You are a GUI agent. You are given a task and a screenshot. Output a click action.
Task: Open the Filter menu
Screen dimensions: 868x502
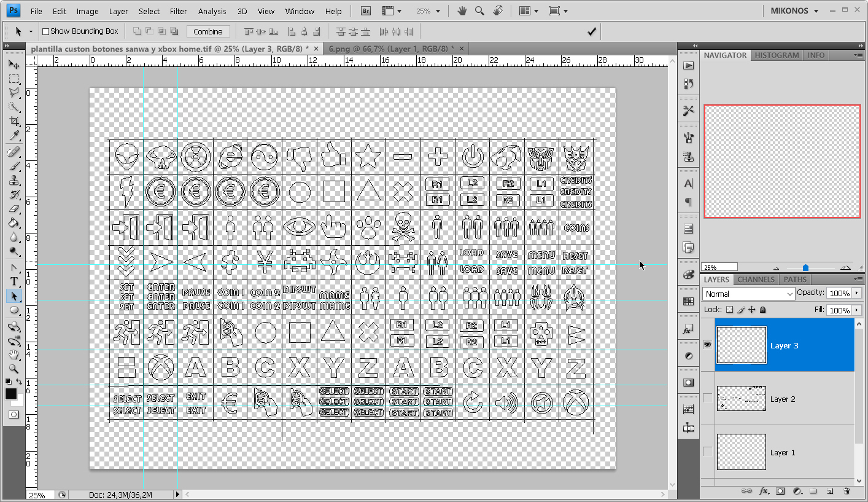(179, 11)
